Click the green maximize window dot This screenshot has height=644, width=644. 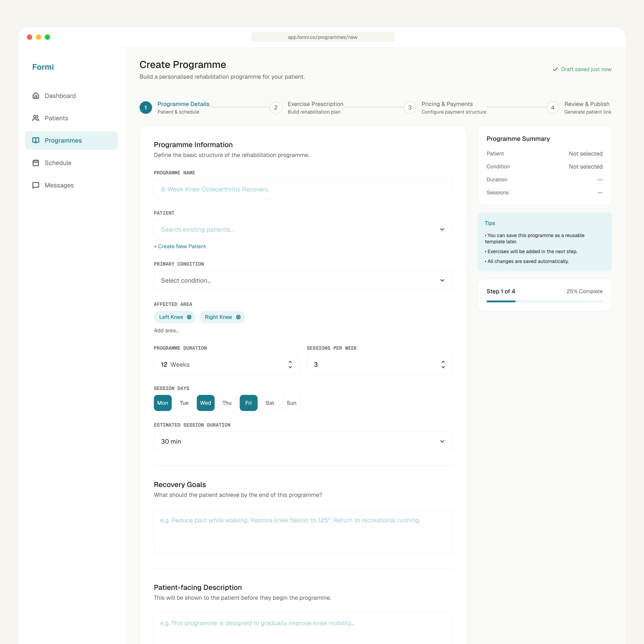(47, 37)
